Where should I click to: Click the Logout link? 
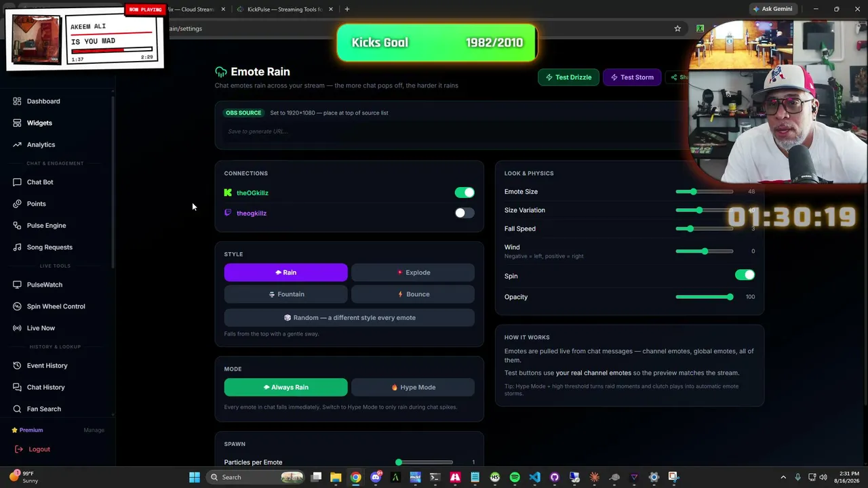(x=39, y=449)
